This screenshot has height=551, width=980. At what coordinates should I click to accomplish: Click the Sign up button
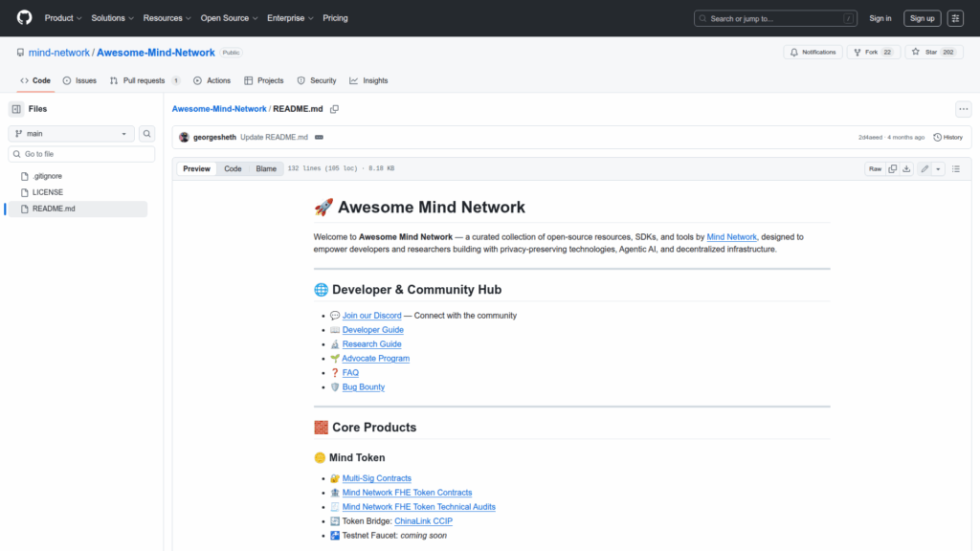coord(922,18)
